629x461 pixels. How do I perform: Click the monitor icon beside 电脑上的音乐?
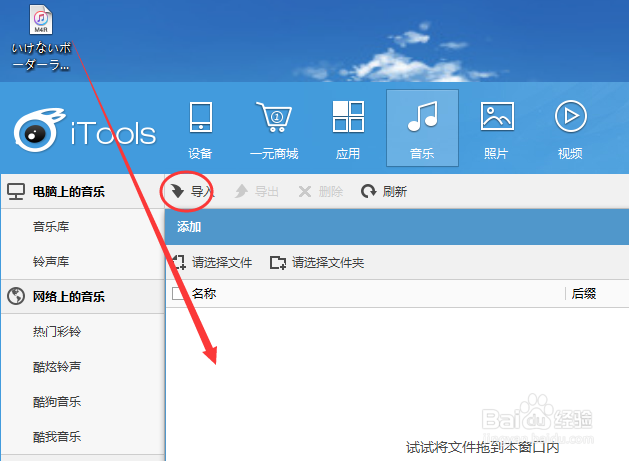pos(16,192)
